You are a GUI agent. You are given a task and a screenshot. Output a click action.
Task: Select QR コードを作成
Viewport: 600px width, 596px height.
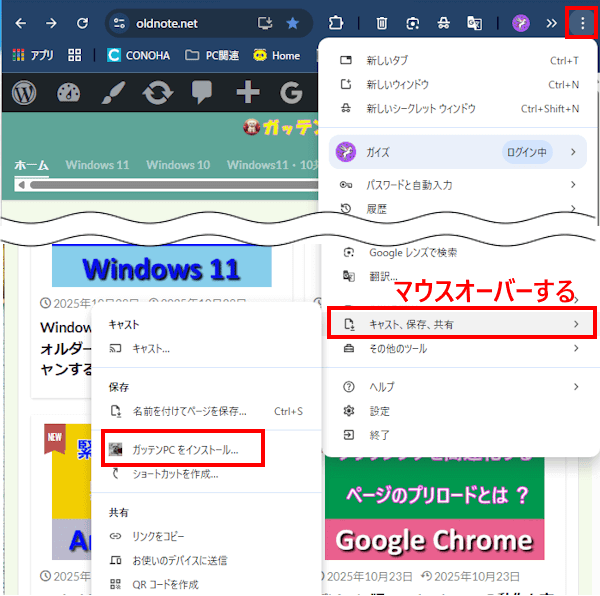(207, 585)
